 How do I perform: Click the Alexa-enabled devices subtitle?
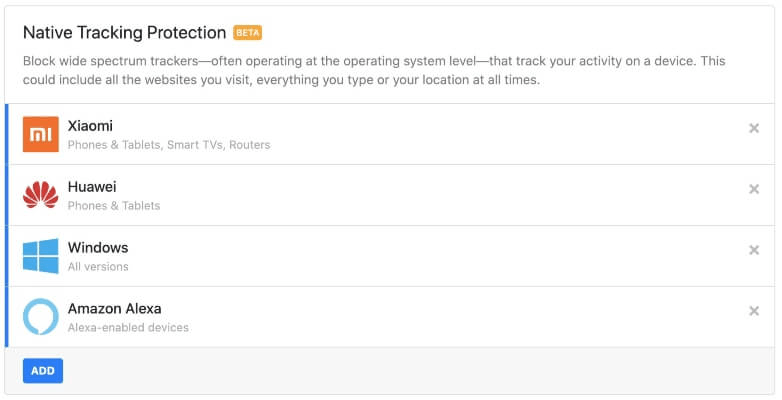tap(128, 327)
